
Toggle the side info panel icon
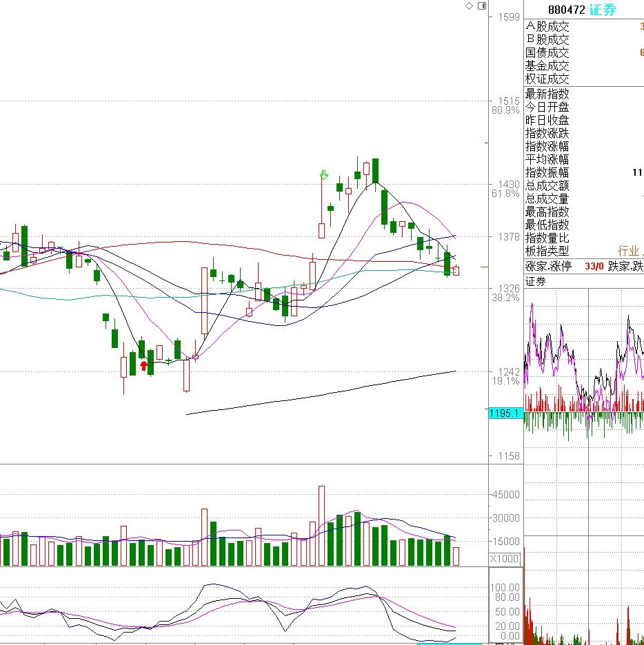(482, 6)
